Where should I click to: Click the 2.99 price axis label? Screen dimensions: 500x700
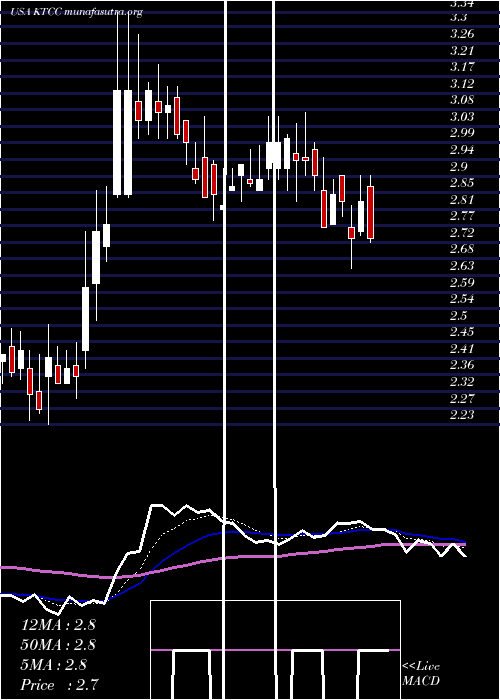click(x=462, y=133)
